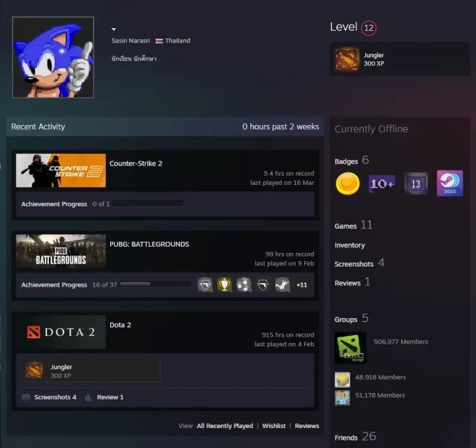
Task: Click the Dota 2 review thumbs-up icon
Action: point(88,397)
